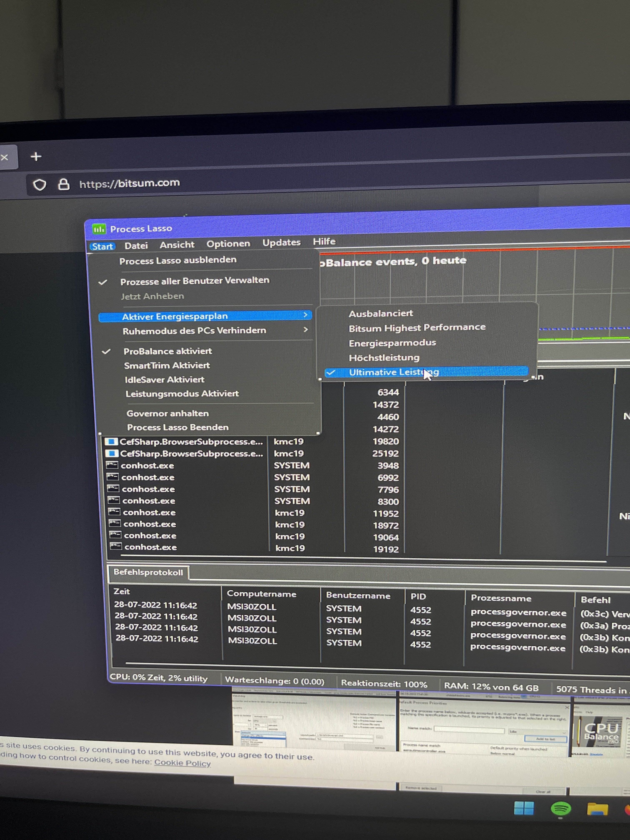Viewport: 630px width, 840px height.
Task: Click the Cookie Policy link
Action: coord(182,762)
